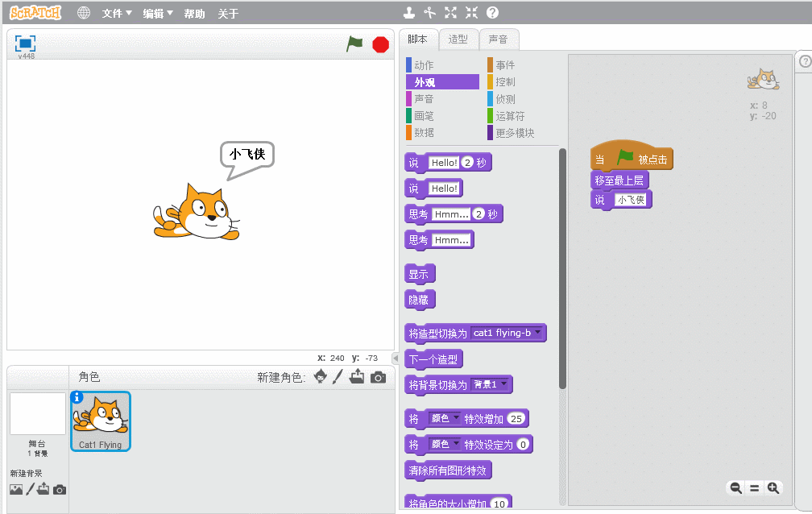This screenshot has width=812, height=514.
Task: Select the 数据 block category
Action: [x=443, y=133]
